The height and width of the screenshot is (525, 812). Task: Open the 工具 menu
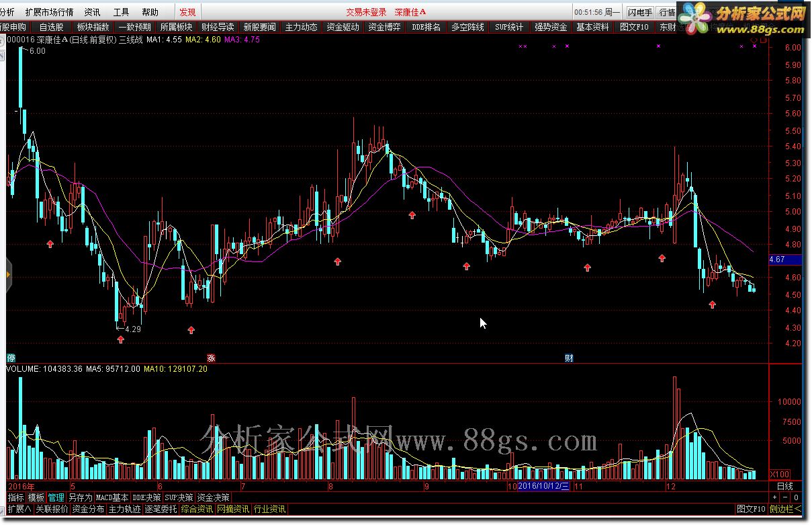coord(122,12)
